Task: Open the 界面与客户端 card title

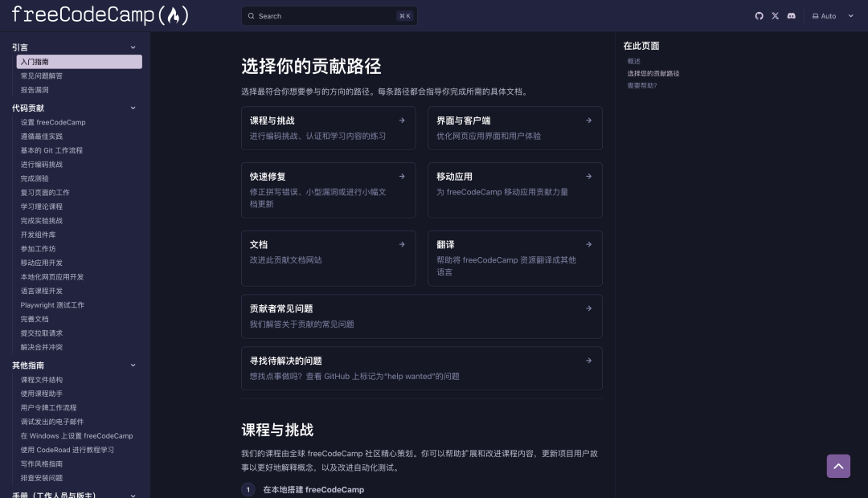Action: click(464, 120)
